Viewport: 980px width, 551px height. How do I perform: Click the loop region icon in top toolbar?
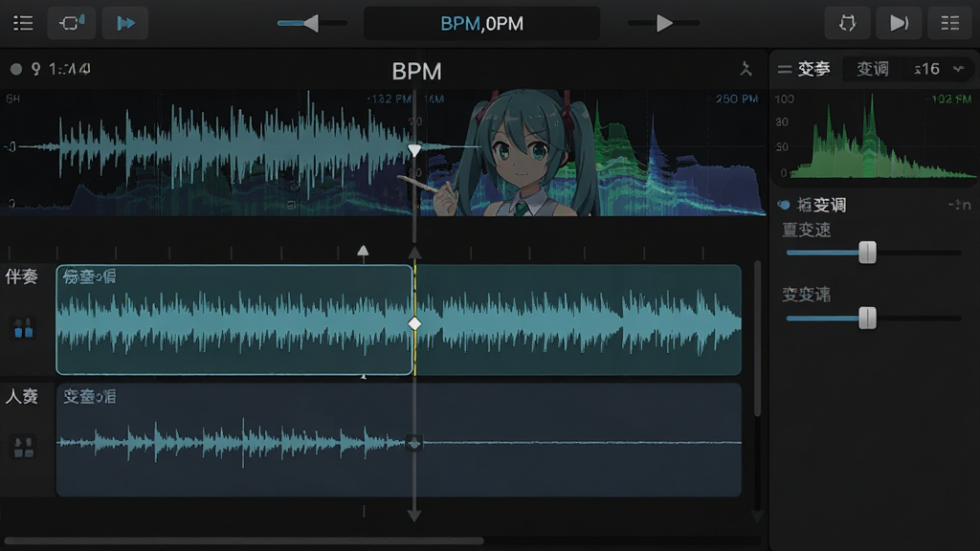(x=72, y=23)
